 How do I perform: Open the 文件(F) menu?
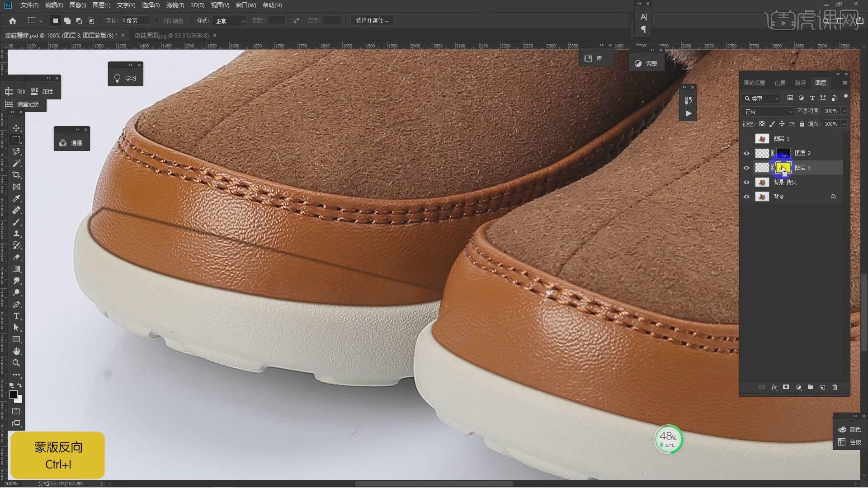[30, 5]
